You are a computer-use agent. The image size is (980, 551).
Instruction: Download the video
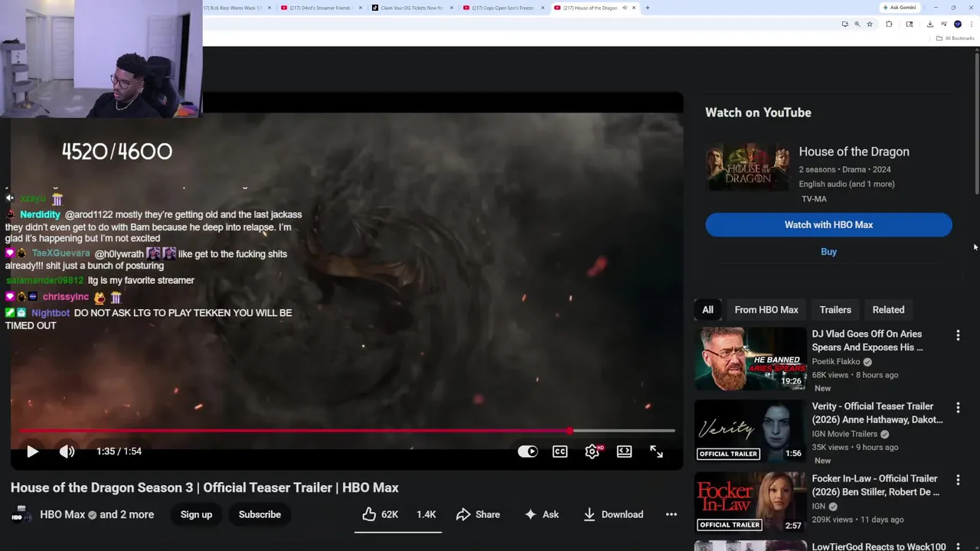[613, 514]
